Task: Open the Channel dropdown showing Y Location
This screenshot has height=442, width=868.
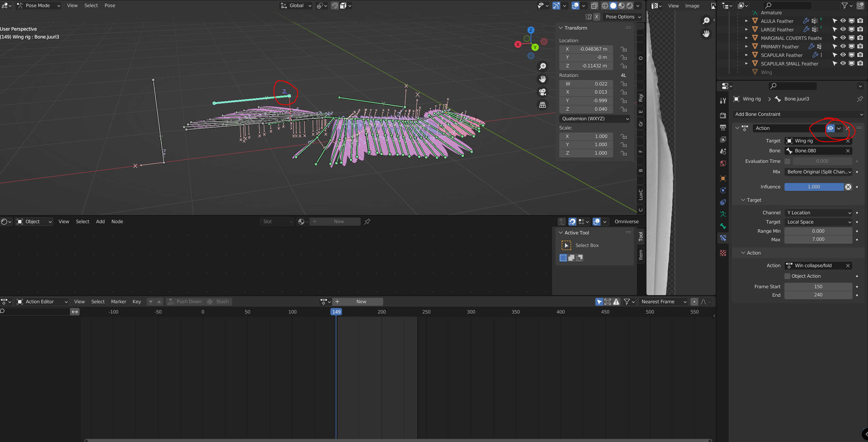Action: point(818,213)
